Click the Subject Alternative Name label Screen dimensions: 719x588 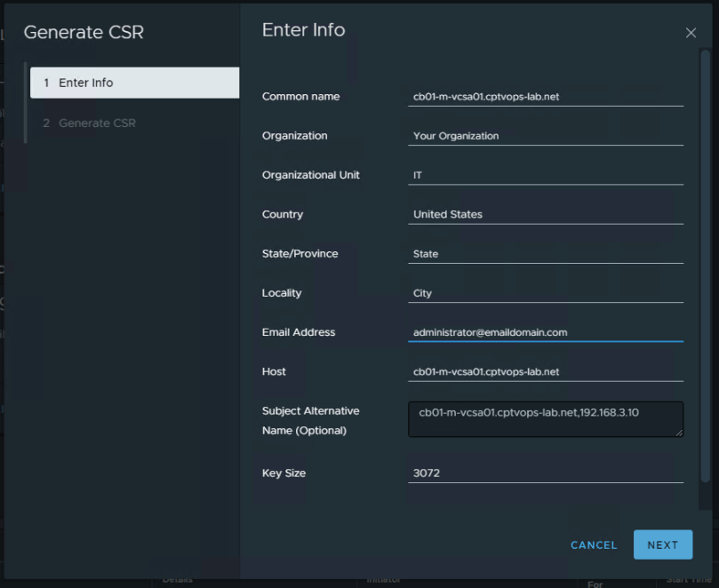[x=310, y=420]
